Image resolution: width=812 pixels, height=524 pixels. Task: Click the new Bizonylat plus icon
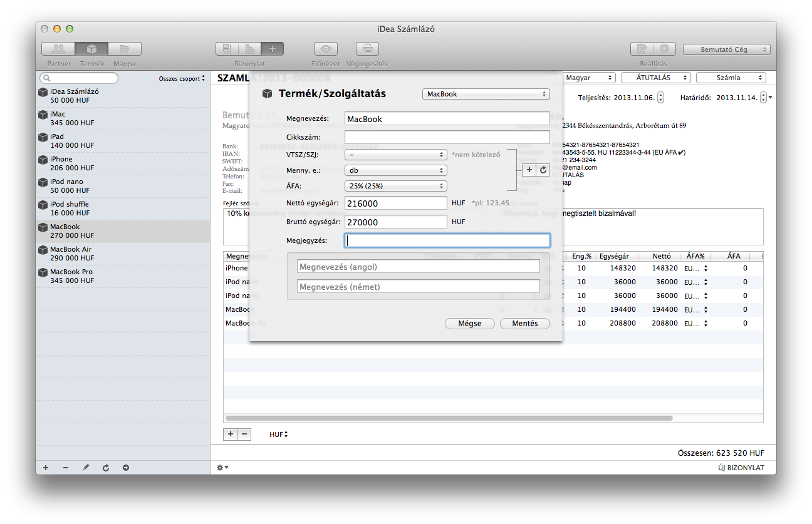pos(272,49)
